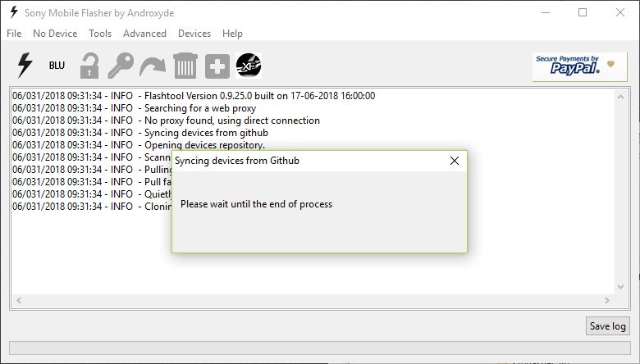
Task: Open the No Device menu
Action: click(x=55, y=34)
